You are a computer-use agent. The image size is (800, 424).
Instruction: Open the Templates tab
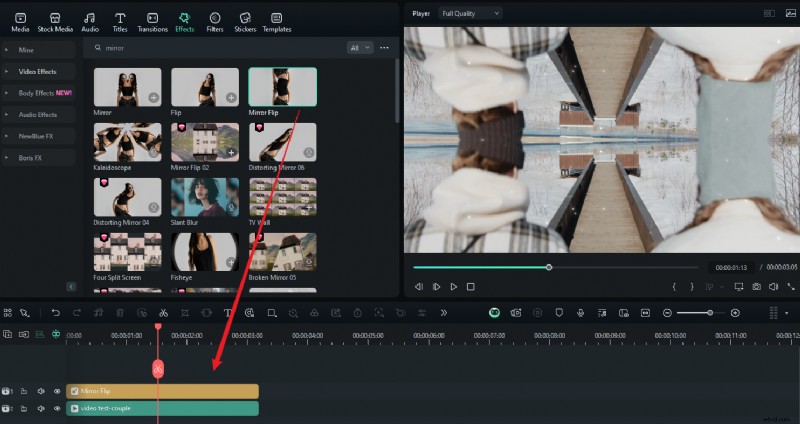(277, 22)
